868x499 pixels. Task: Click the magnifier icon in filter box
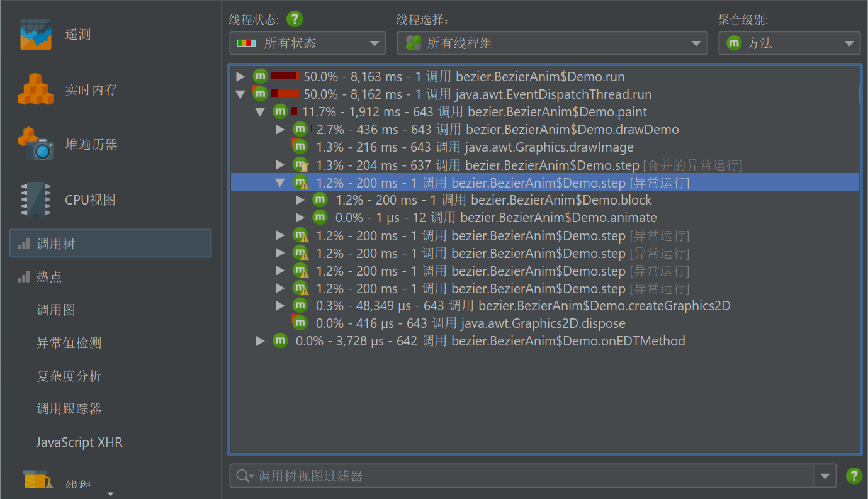point(243,476)
